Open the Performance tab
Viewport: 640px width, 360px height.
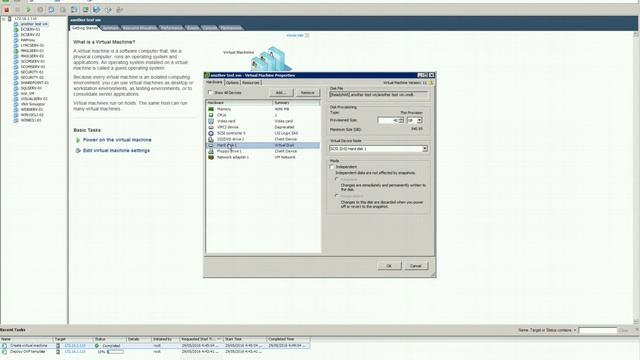click(x=171, y=28)
